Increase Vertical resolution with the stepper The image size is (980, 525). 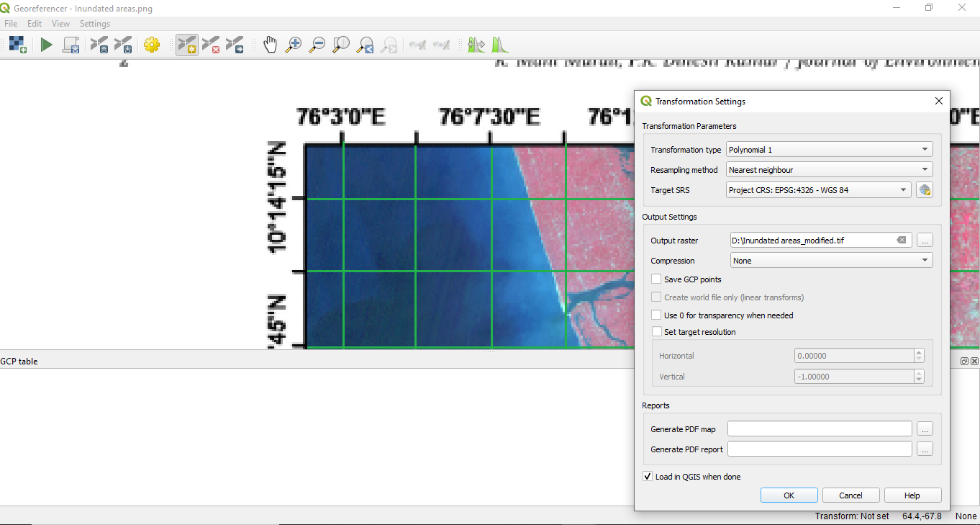pos(918,372)
